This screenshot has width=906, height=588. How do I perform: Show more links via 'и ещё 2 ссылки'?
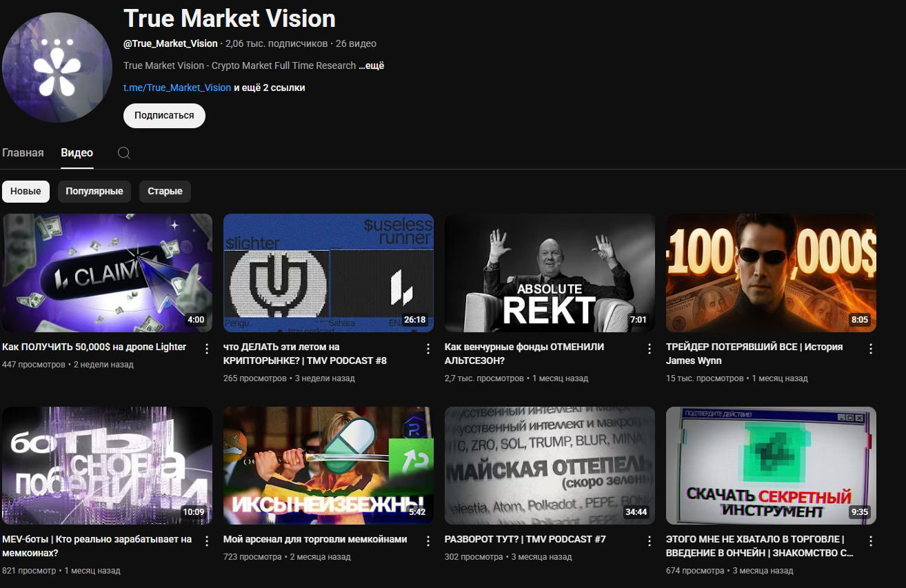pyautogui.click(x=269, y=88)
